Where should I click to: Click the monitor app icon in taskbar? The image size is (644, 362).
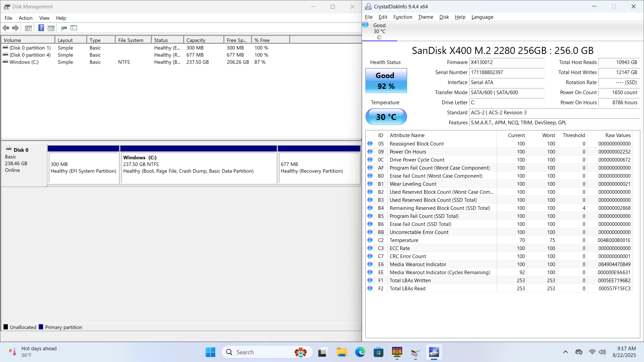coord(397,352)
